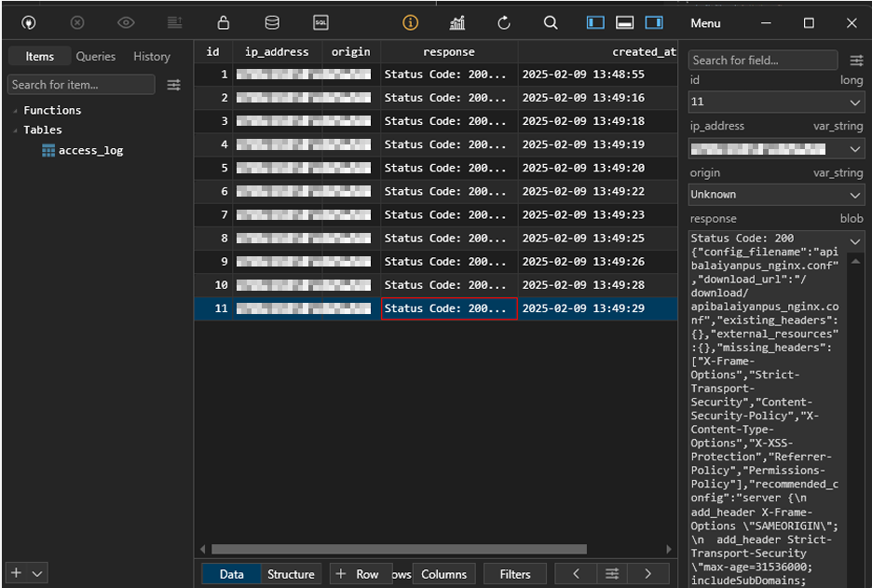Viewport: 872px width, 588px height.
Task: Open the id field dropdown showing 11
Action: [776, 103]
